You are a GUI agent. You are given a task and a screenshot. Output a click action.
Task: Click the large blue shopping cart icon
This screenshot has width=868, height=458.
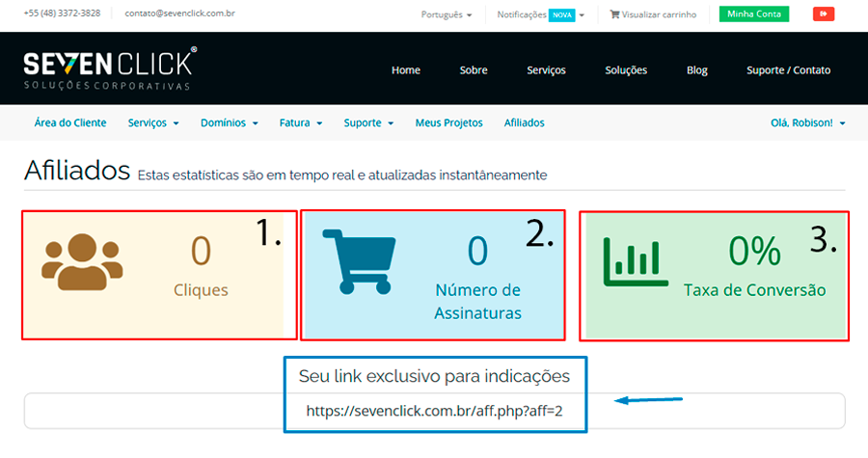[358, 260]
